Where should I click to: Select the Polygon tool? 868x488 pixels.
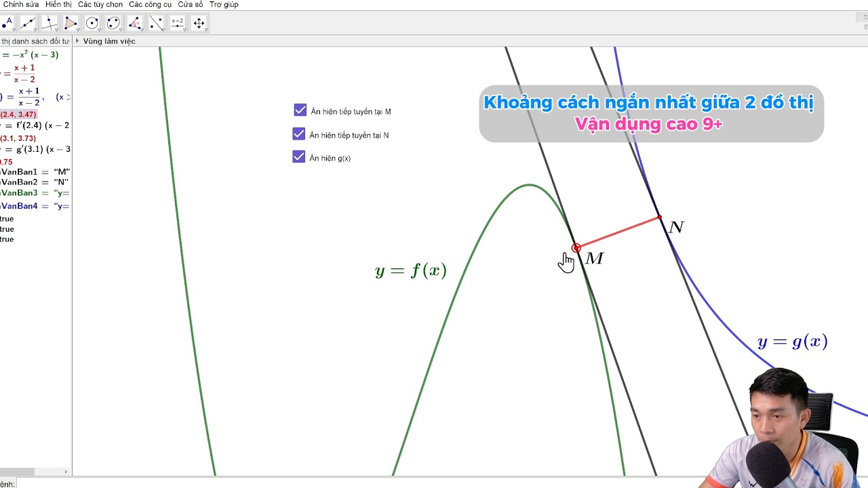click(70, 22)
